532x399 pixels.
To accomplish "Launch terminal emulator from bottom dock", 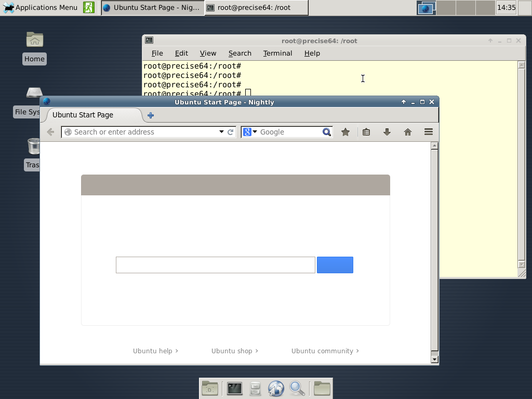I will click(234, 389).
